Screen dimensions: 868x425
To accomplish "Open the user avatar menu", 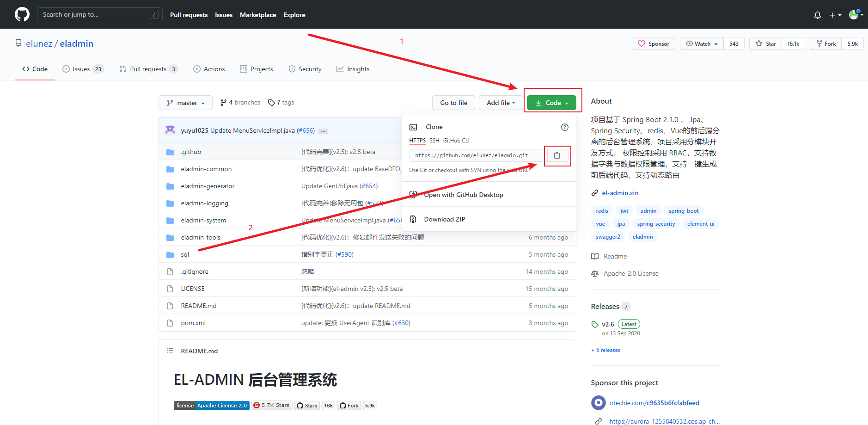I will (856, 15).
